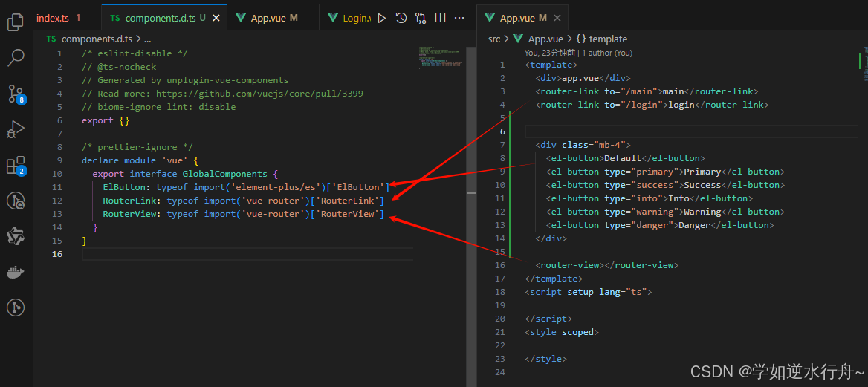Screen dimensions: 868x387
Task: Open the Explorer view in activity bar
Action: coord(16,22)
